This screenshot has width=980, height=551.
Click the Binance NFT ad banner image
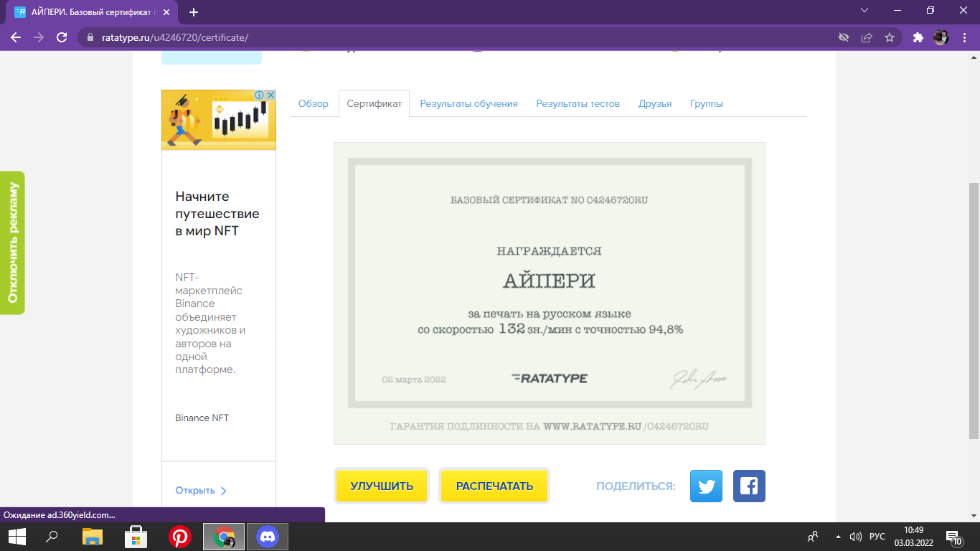[x=219, y=120]
